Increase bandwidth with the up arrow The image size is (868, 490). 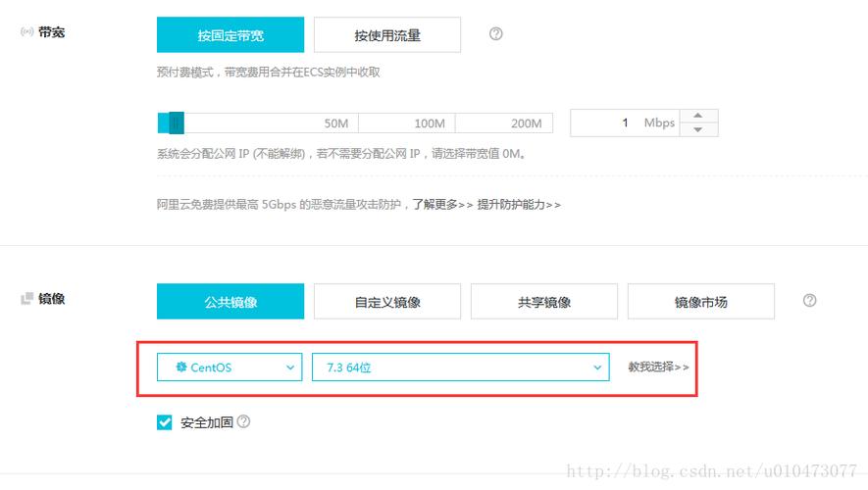[698, 116]
